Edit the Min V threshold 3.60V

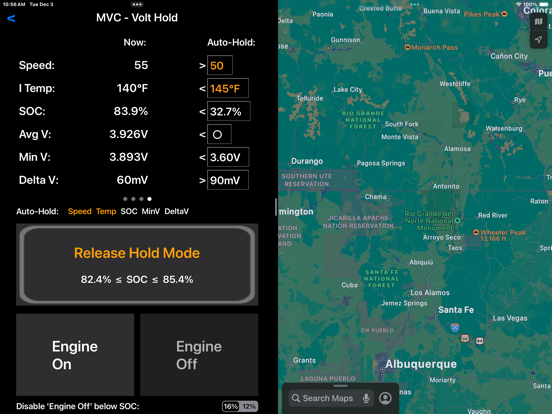point(228,157)
